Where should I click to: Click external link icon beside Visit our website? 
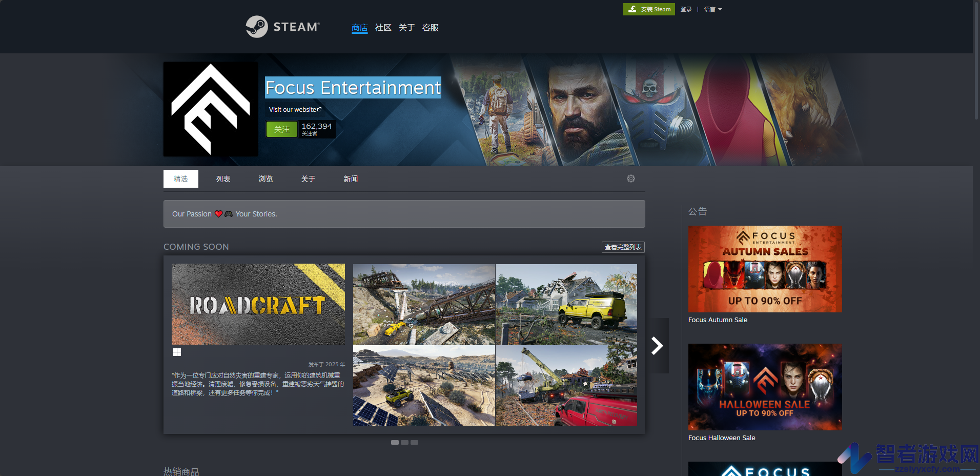(x=319, y=109)
